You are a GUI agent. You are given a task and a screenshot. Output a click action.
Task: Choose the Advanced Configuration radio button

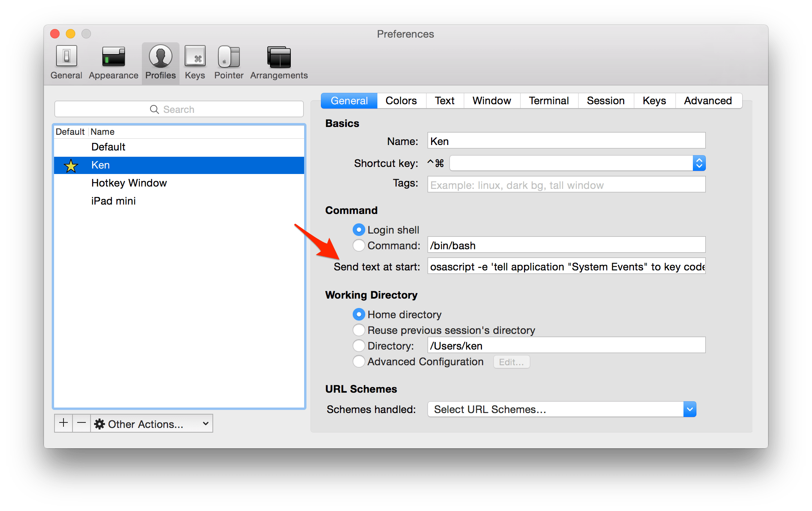click(359, 361)
